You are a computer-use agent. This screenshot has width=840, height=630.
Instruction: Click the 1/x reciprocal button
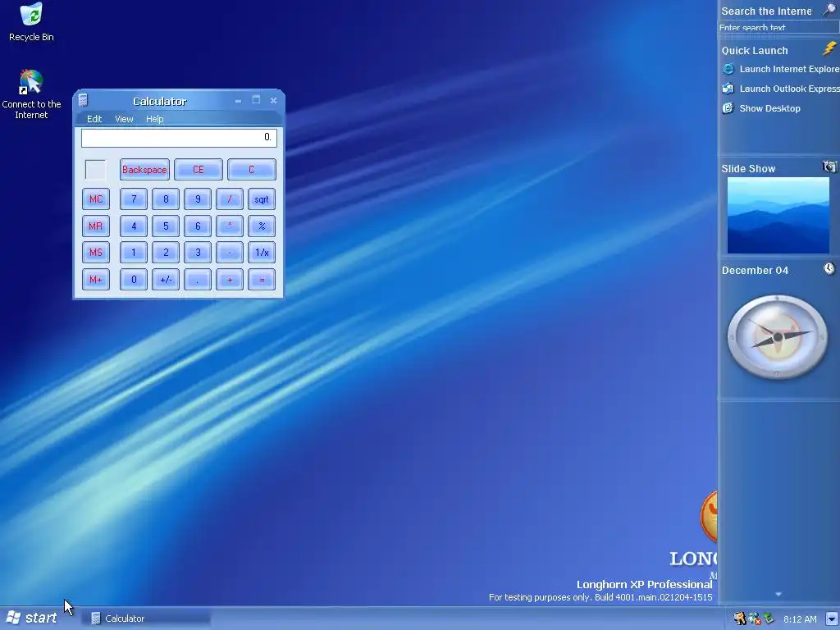coord(262,253)
